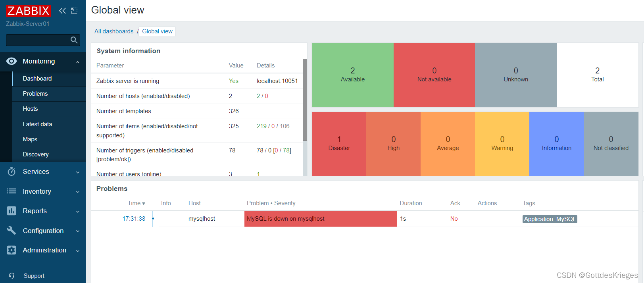Open the Administration menu label

pyautogui.click(x=44, y=250)
